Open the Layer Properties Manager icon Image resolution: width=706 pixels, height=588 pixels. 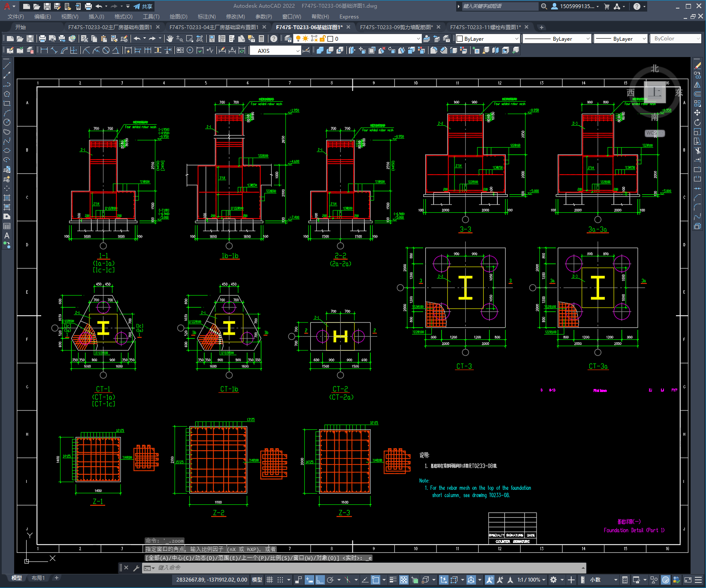click(288, 39)
